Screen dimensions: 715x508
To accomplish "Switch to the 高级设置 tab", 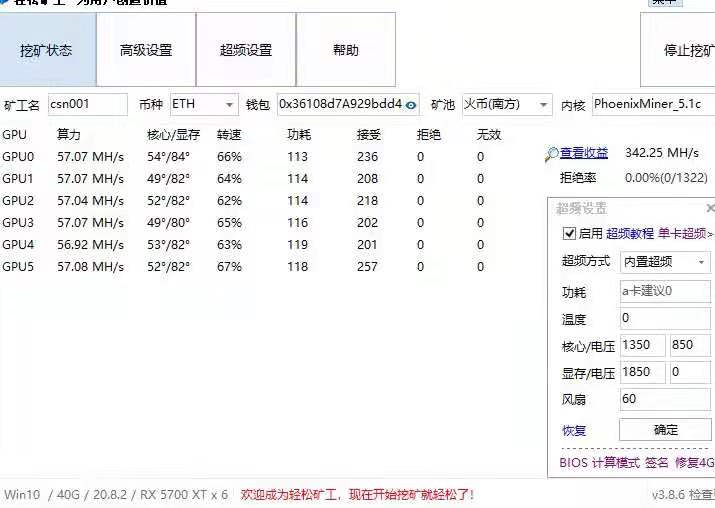I will tap(146, 50).
